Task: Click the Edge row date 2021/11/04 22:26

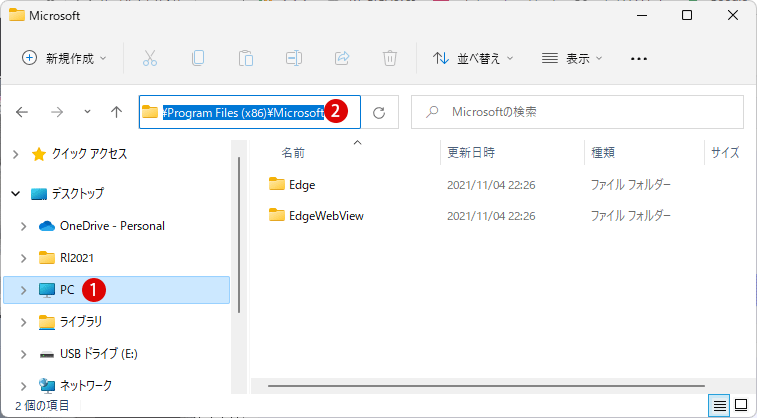Action: [491, 185]
